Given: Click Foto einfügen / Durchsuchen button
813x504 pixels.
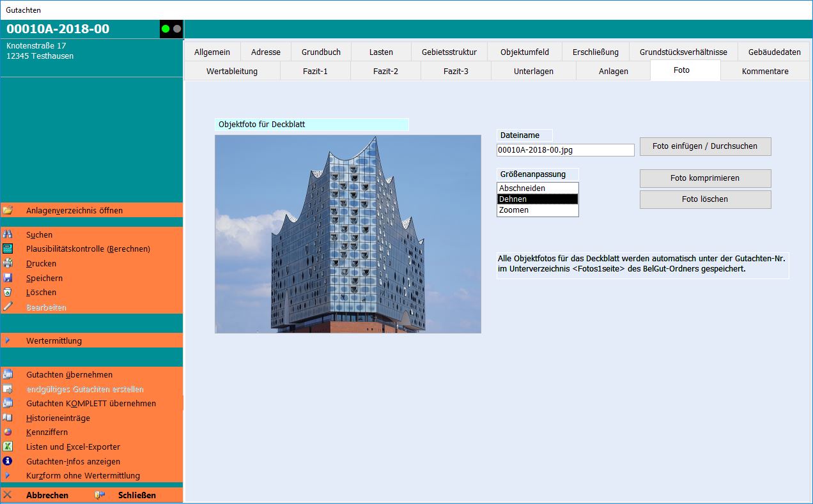Looking at the screenshot, I should (x=705, y=146).
